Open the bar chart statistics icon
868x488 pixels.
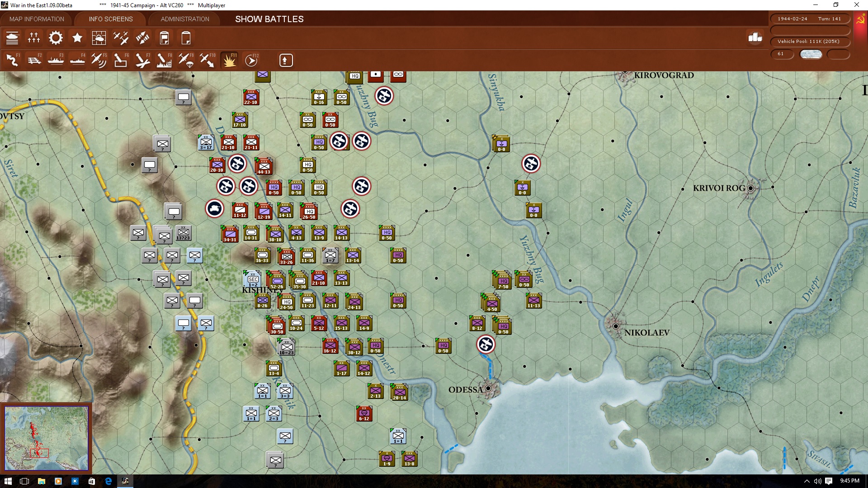(x=755, y=38)
